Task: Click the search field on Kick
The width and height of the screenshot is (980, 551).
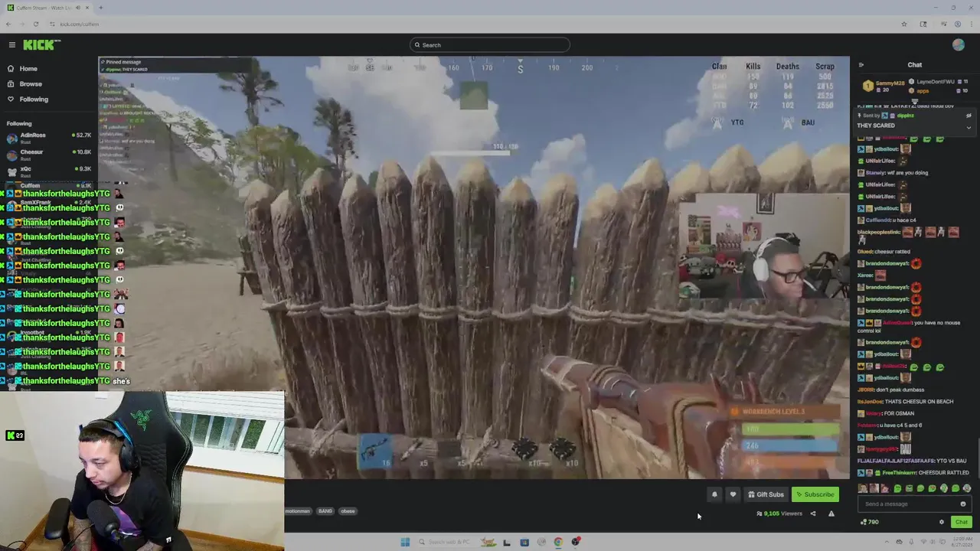Action: point(489,45)
